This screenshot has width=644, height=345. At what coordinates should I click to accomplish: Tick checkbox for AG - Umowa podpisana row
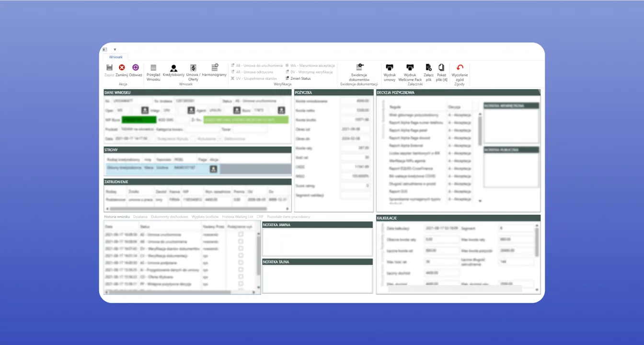[241, 263]
